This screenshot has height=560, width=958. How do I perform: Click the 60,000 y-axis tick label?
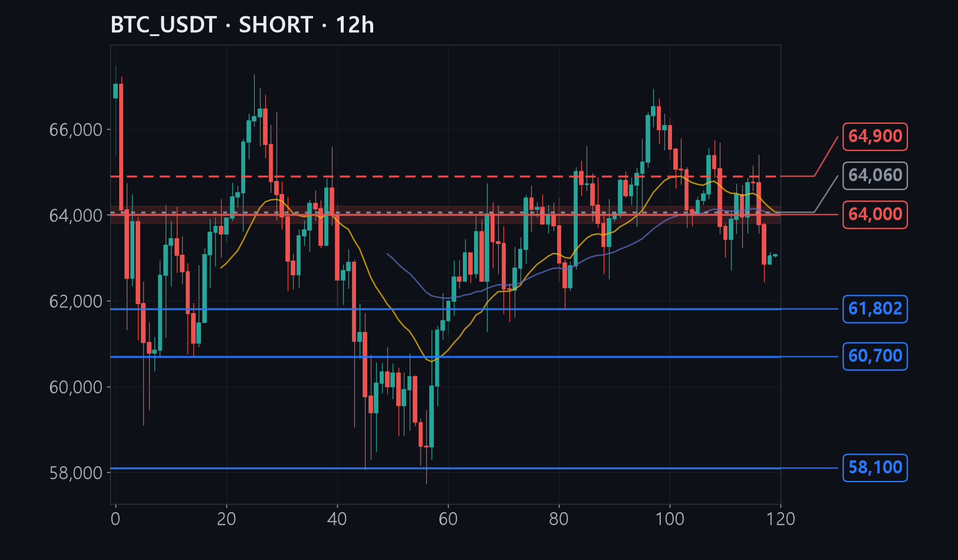coord(76,387)
